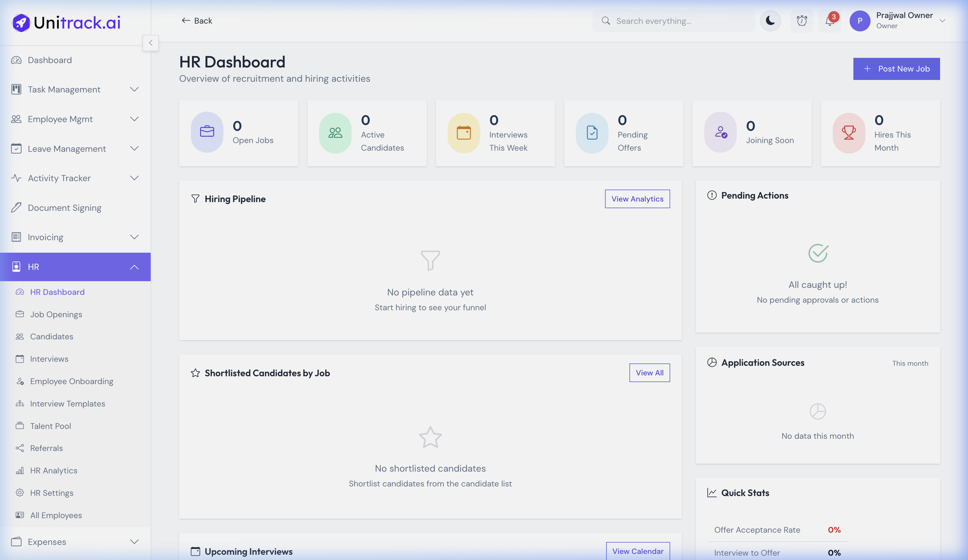Open HR Analytics in the sidebar
968x560 pixels.
point(54,470)
